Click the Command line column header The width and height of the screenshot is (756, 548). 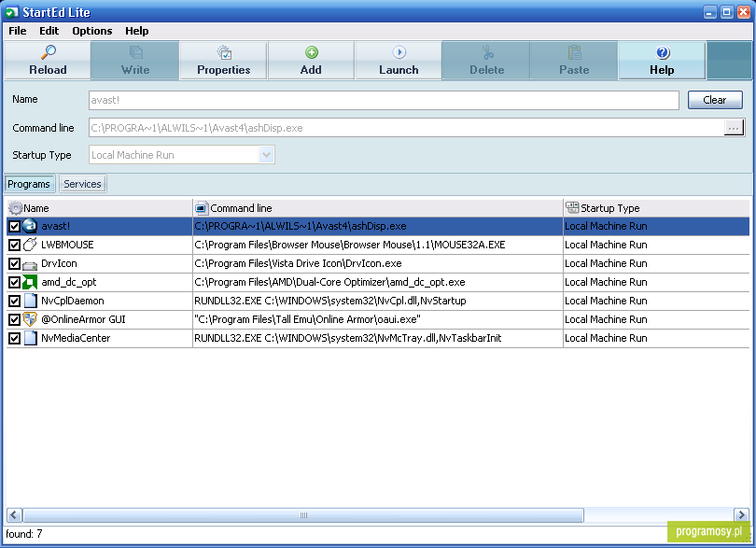[x=377, y=208]
